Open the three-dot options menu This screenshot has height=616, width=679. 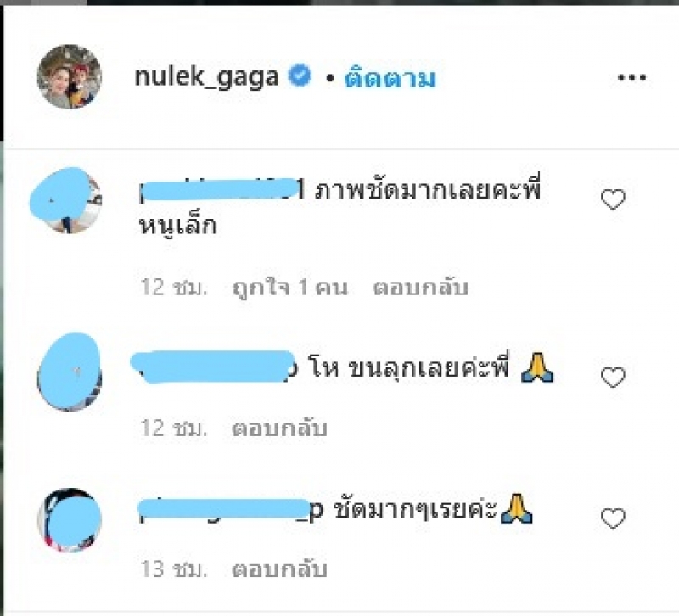pos(631,78)
